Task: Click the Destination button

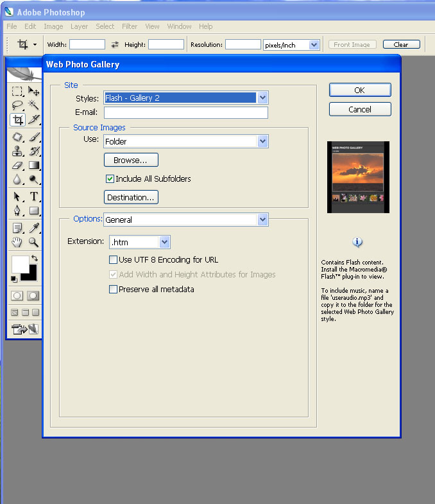Action: [131, 197]
